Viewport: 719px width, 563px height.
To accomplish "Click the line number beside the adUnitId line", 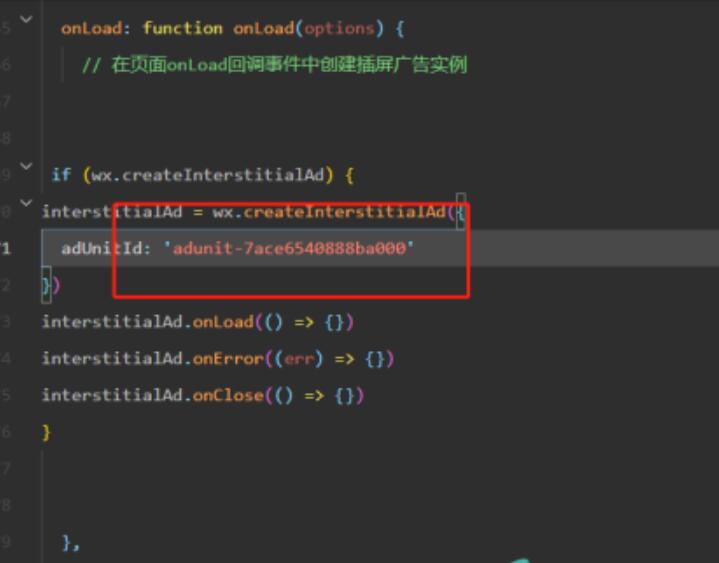I will 6,248.
